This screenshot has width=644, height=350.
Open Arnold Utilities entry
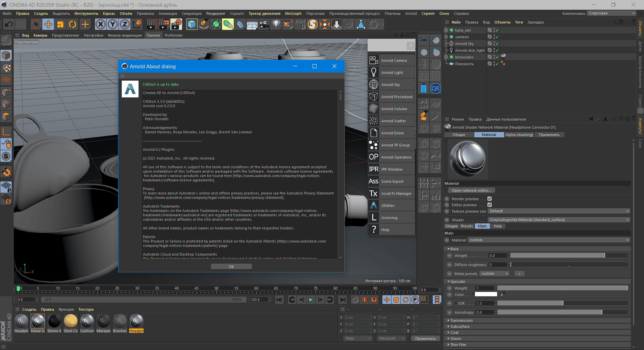pyautogui.click(x=391, y=206)
